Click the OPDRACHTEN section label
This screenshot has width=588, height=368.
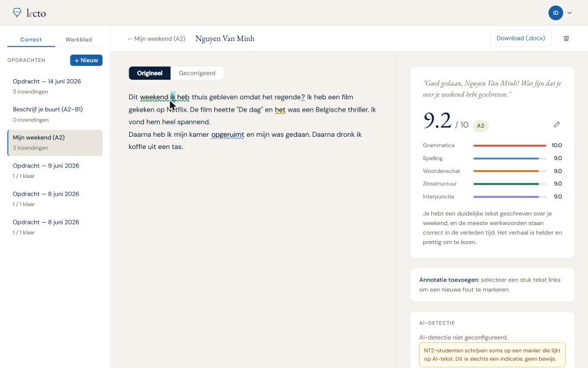[x=26, y=60]
